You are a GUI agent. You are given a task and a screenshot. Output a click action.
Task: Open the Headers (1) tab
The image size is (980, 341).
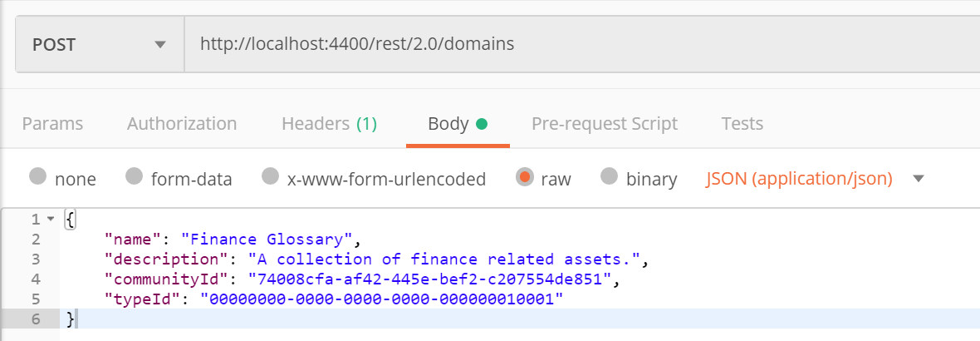pos(330,123)
